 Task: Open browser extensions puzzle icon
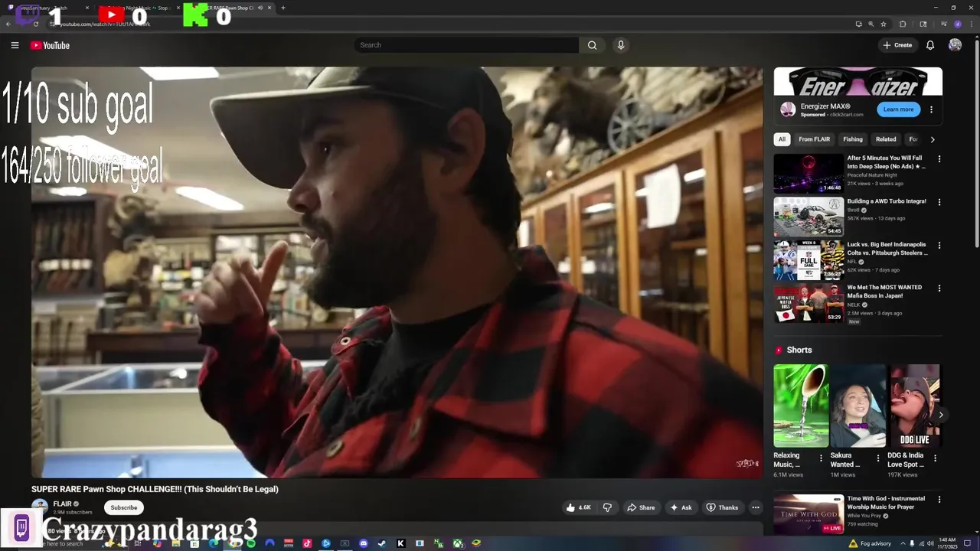[x=903, y=24]
